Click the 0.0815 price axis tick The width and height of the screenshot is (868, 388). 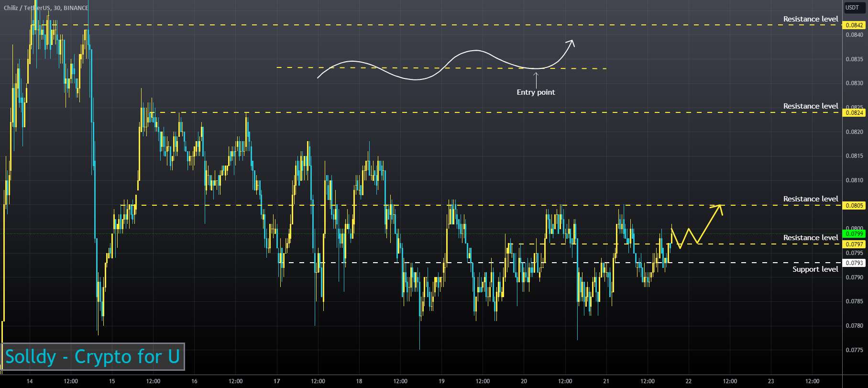tap(854, 156)
